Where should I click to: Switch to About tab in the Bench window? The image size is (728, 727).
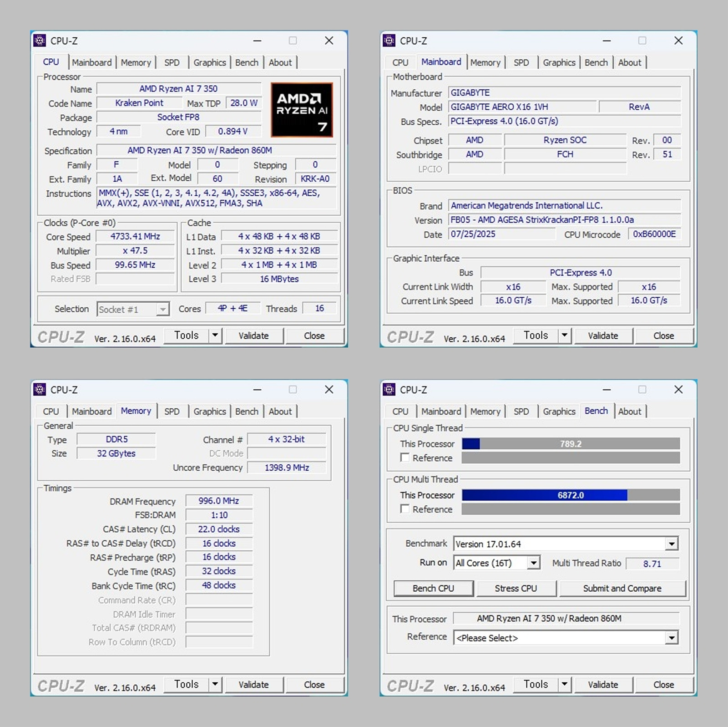[630, 411]
